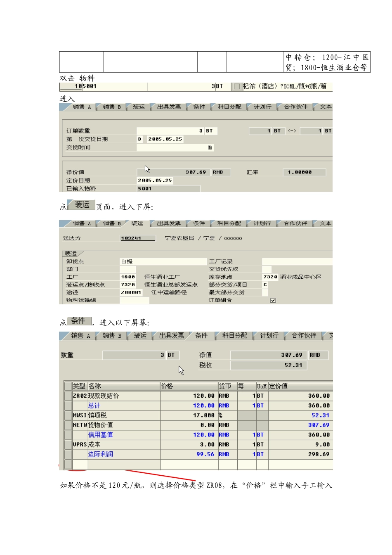
Task: Click the 边际利润 price 99.56
Action: (x=189, y=454)
